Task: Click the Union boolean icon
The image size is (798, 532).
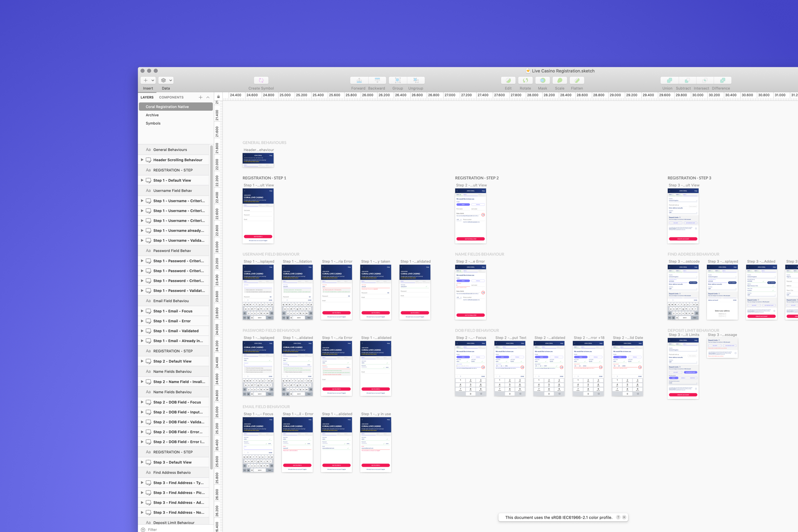Action: pos(669,80)
